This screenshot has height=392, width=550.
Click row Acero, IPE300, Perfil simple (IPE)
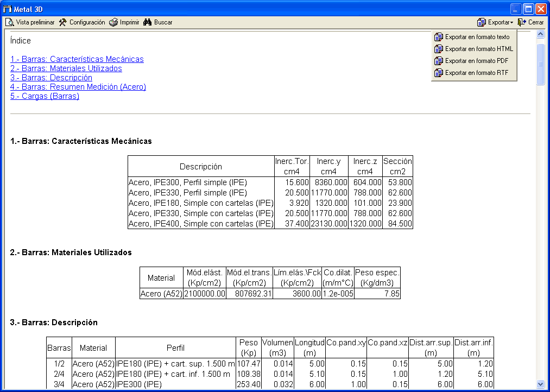[x=270, y=182]
